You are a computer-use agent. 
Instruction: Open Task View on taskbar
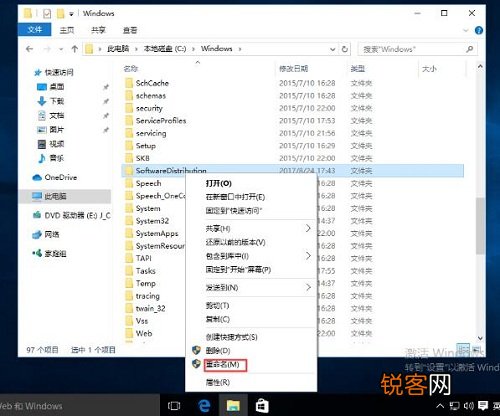pyautogui.click(x=174, y=406)
